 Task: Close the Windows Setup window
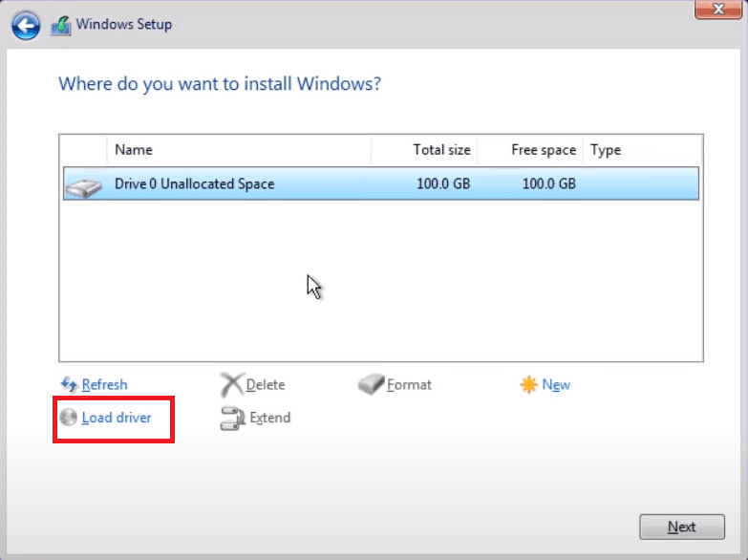718,9
